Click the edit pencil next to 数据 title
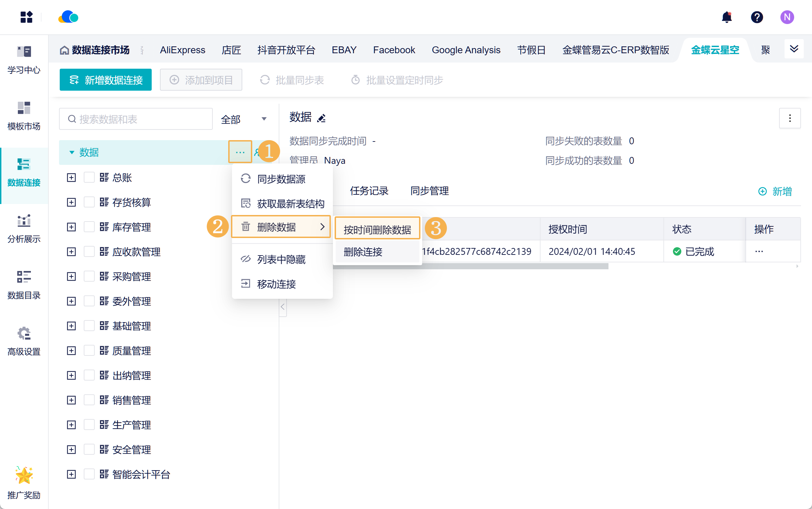The height and width of the screenshot is (509, 812). (322, 118)
